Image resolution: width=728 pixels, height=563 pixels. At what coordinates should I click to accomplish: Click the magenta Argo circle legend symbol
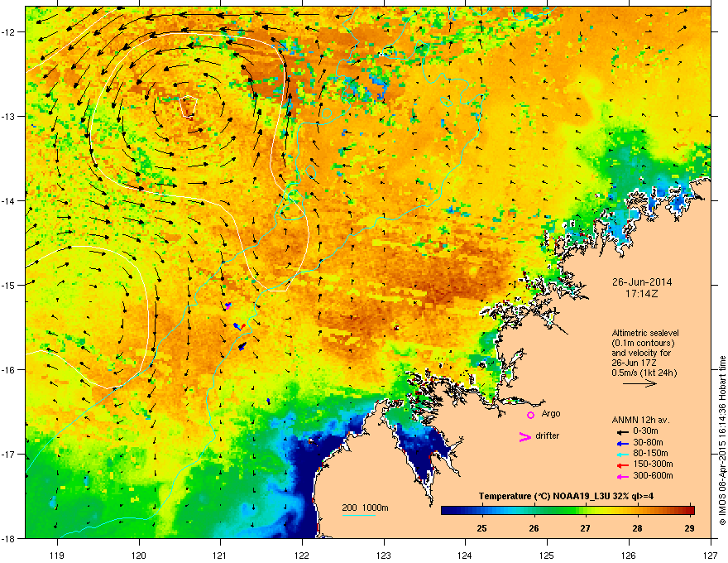530,415
